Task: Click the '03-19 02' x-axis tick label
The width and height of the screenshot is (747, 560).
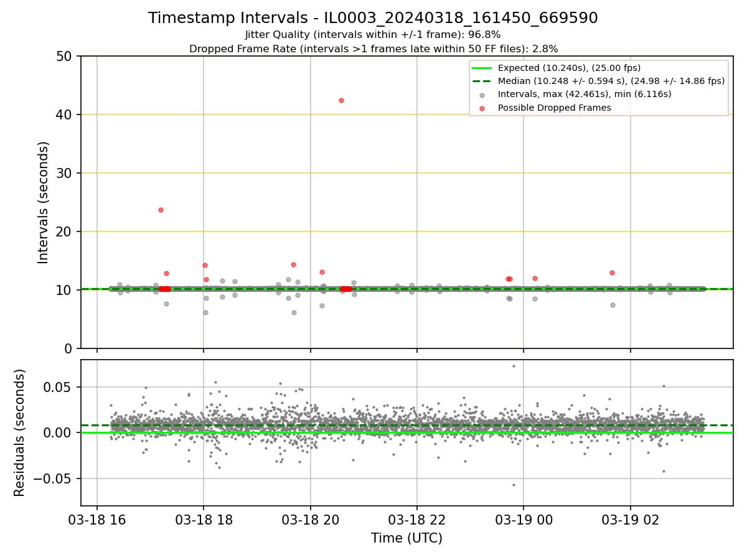Action: [631, 520]
